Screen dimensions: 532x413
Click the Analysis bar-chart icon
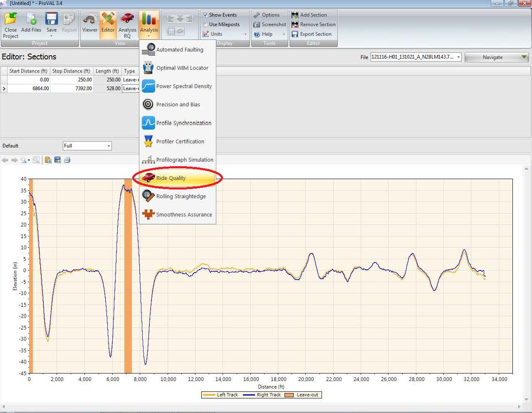point(149,19)
